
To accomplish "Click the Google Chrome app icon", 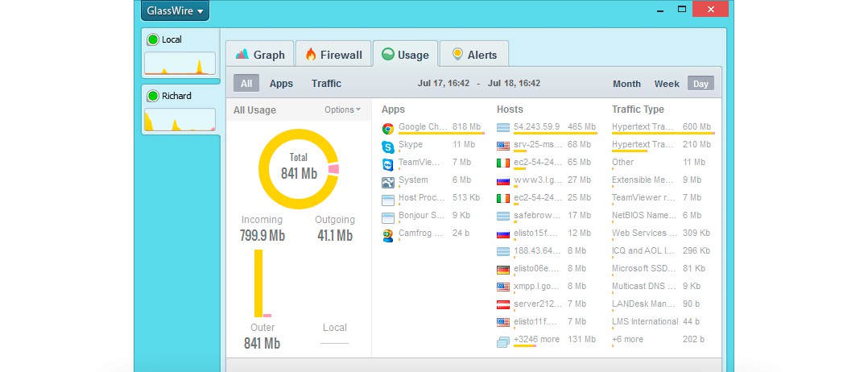I will pos(388,129).
